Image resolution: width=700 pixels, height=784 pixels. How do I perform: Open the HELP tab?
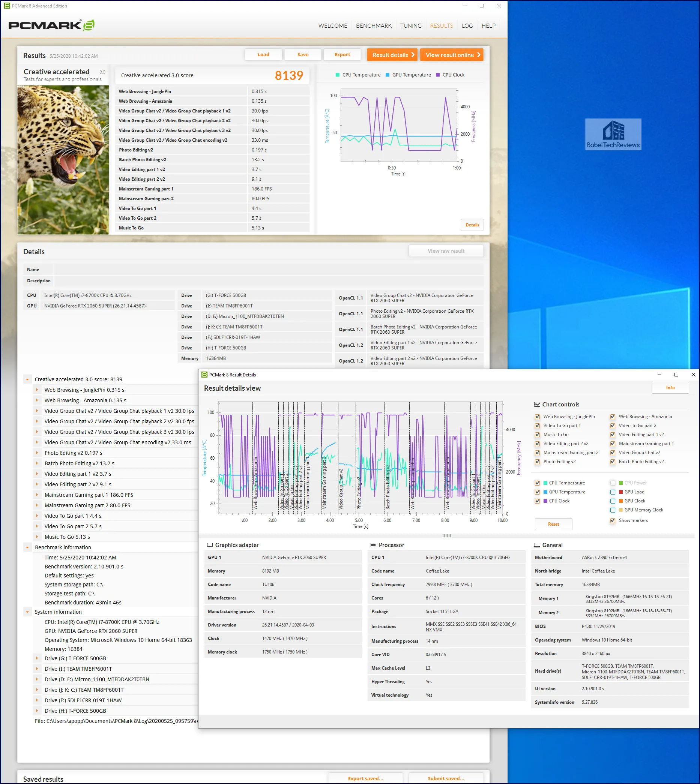[488, 26]
